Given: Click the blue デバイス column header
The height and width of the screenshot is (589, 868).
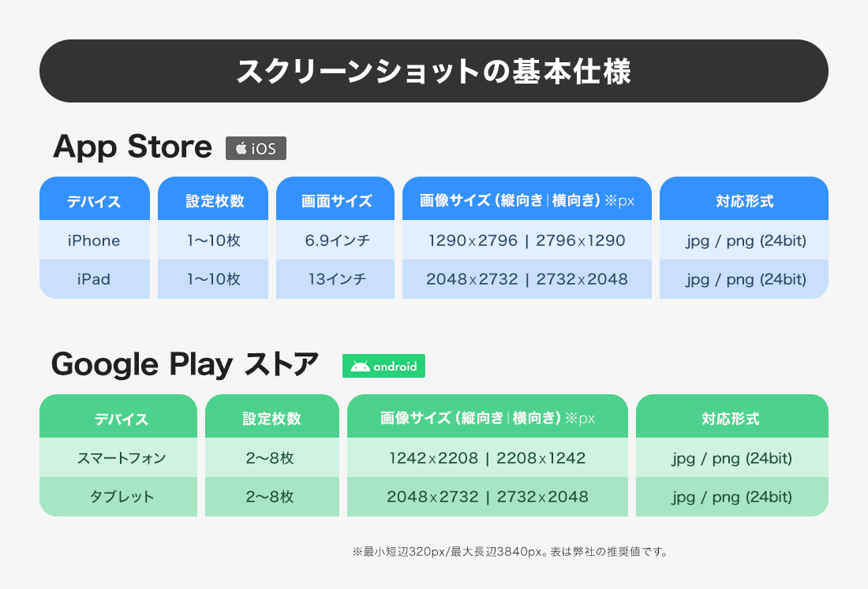Looking at the screenshot, I should [x=95, y=201].
